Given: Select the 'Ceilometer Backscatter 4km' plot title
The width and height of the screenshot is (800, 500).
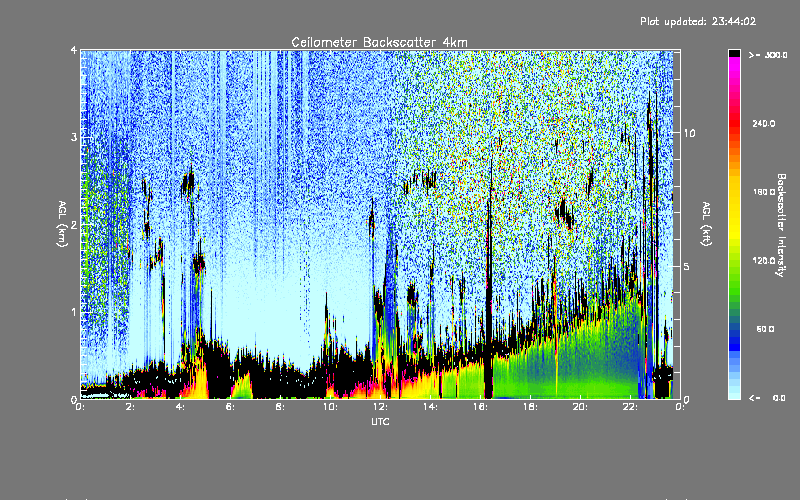Looking at the screenshot, I should [379, 42].
